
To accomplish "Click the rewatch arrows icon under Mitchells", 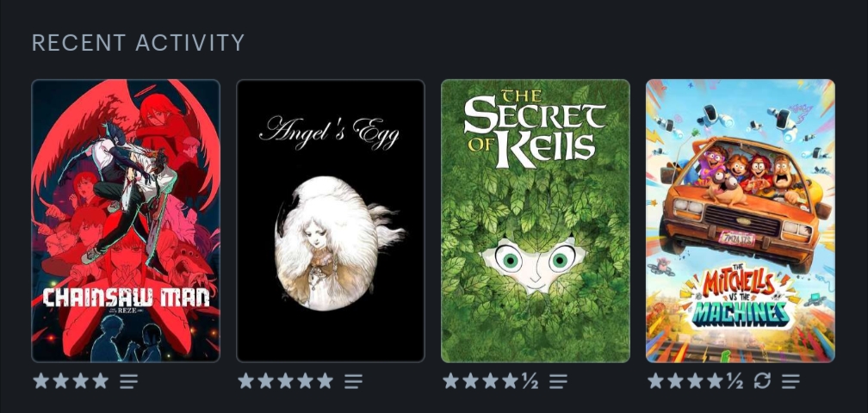I will tap(762, 381).
